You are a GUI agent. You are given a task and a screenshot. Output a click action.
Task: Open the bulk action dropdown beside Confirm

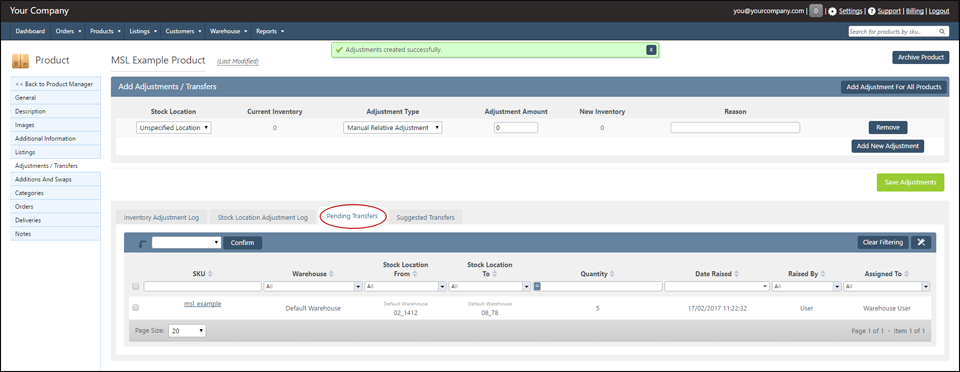186,242
